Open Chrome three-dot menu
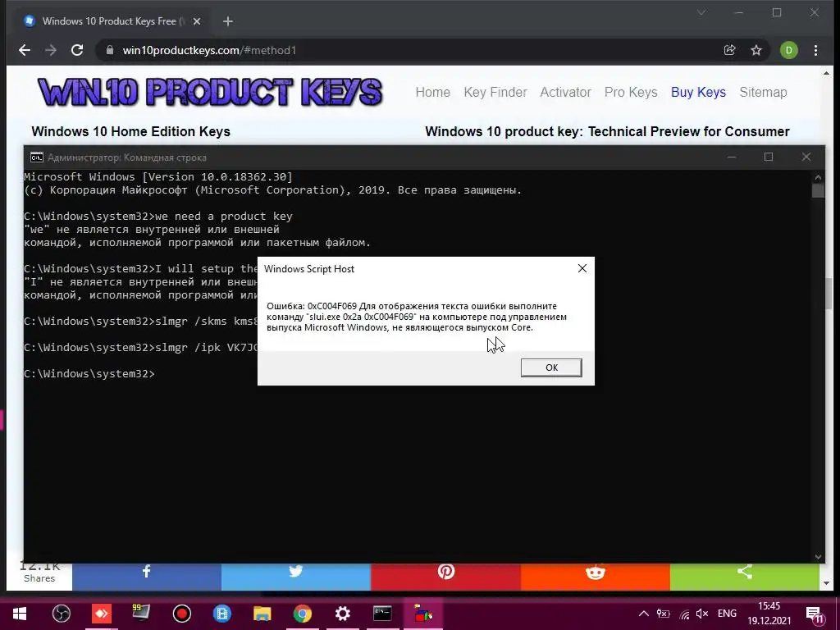 click(815, 50)
